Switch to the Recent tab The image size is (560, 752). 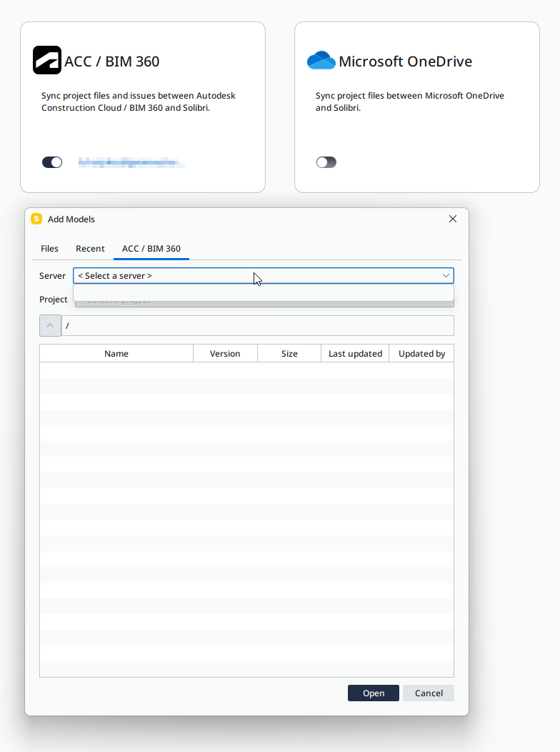(90, 249)
